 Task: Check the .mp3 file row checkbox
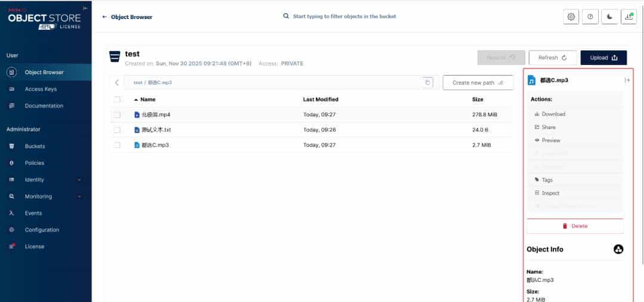pos(117,145)
